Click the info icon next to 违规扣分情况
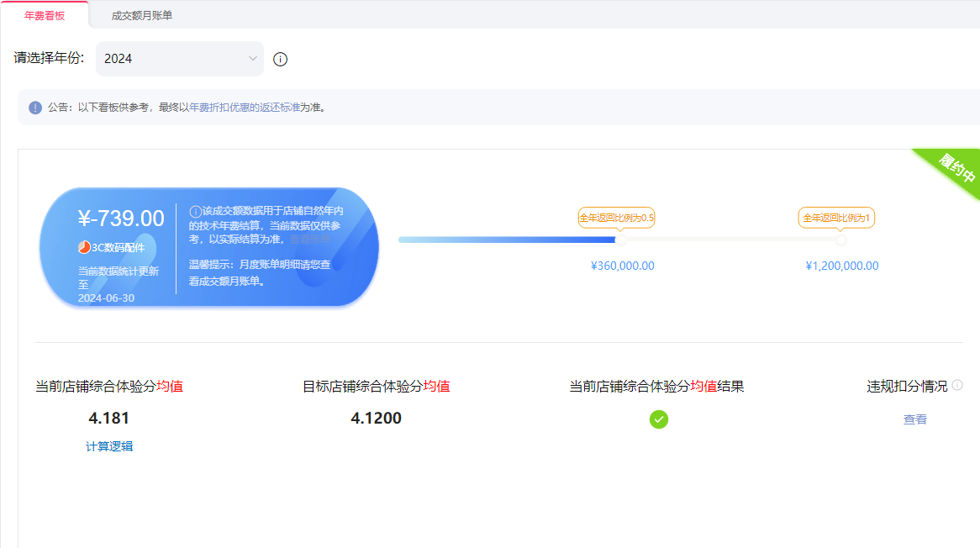 (956, 386)
